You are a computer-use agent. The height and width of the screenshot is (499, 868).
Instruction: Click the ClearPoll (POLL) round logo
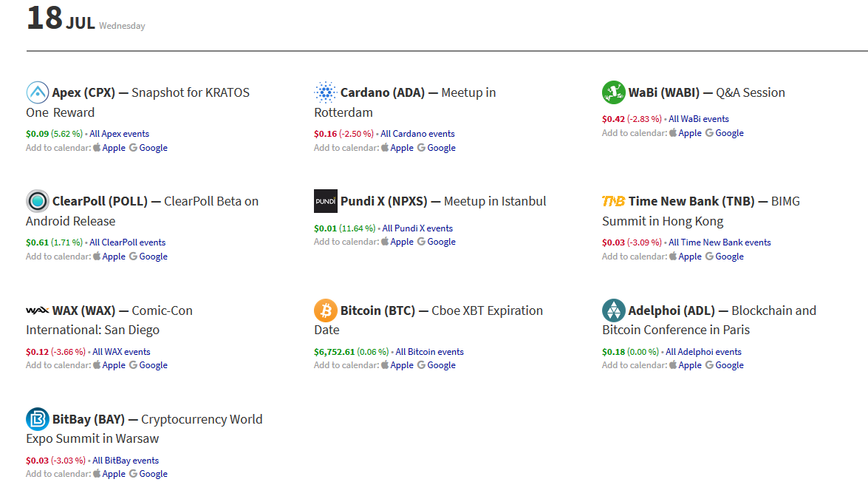click(x=38, y=201)
